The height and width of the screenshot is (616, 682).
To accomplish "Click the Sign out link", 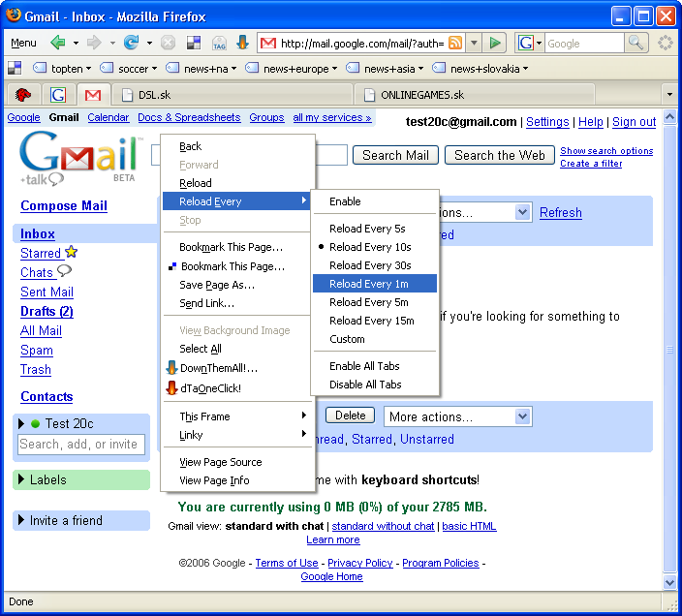I will 634,122.
